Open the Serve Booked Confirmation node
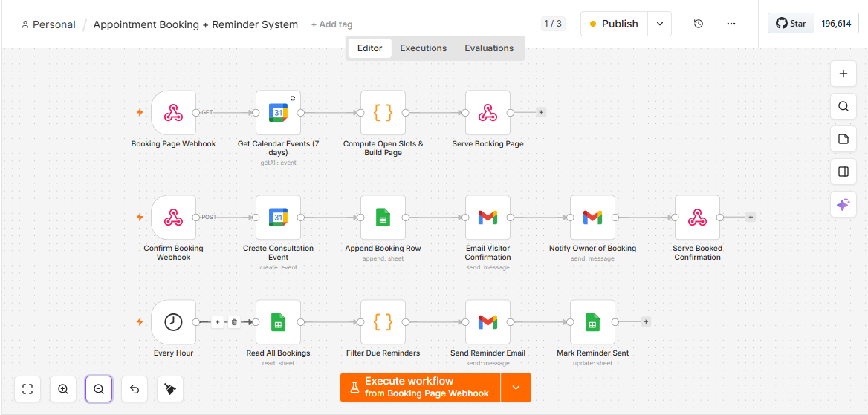This screenshot has height=415, width=868. (x=698, y=218)
